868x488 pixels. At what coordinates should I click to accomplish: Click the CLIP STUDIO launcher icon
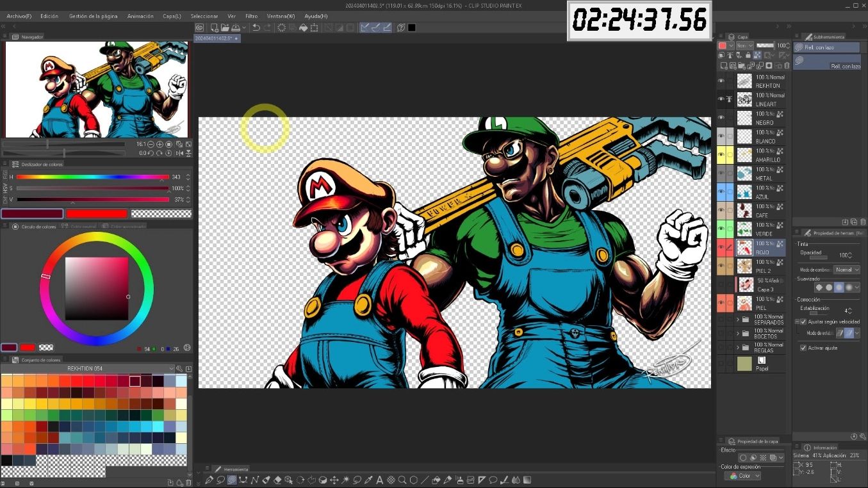(200, 28)
